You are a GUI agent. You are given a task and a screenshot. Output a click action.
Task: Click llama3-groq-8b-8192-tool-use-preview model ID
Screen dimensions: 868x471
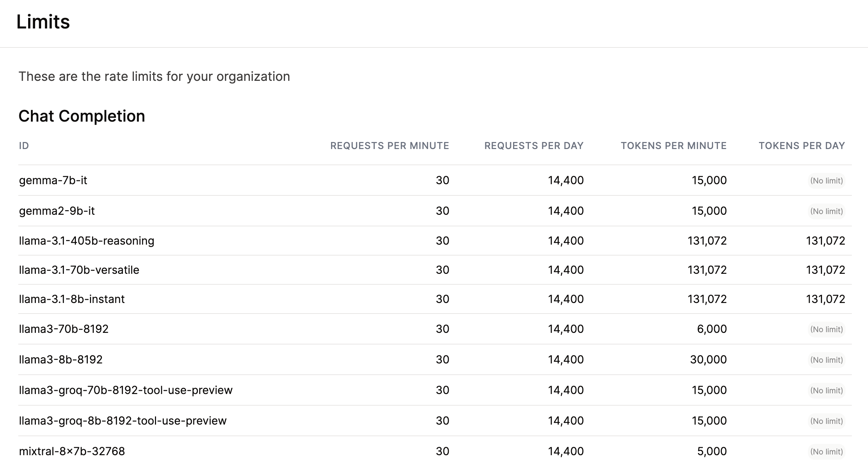tap(123, 421)
